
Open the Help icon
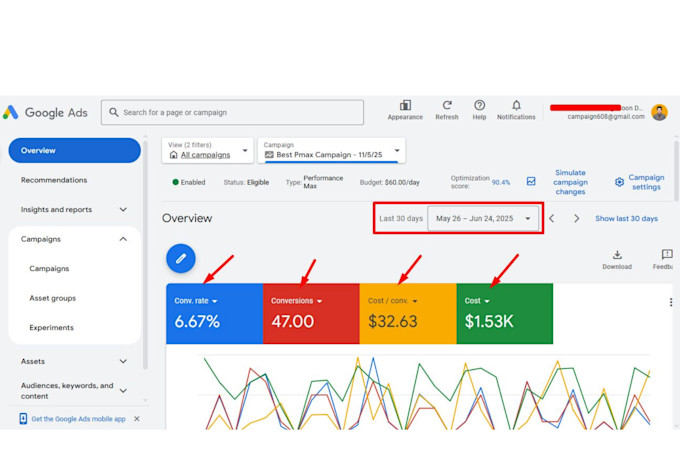[x=479, y=105]
